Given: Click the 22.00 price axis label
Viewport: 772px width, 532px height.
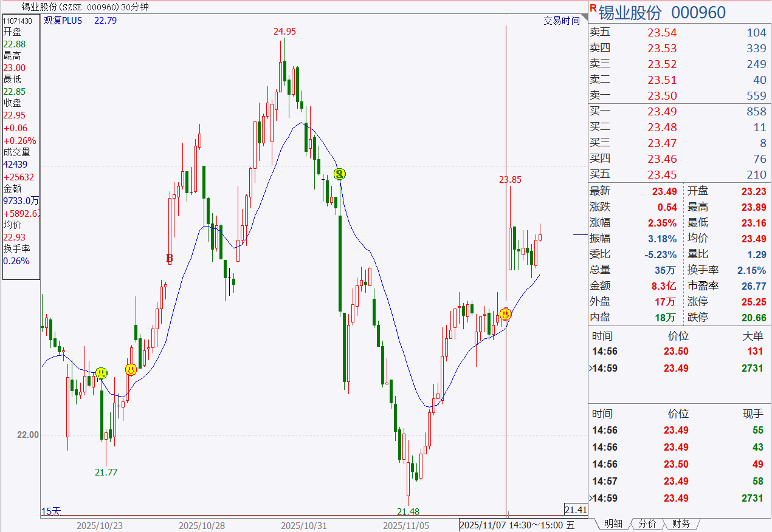Looking at the screenshot, I should click(x=27, y=435).
